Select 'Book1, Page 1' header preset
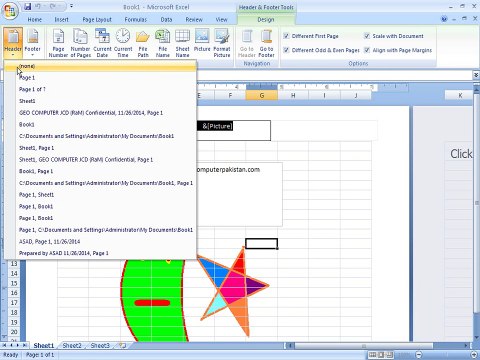 coord(100,171)
